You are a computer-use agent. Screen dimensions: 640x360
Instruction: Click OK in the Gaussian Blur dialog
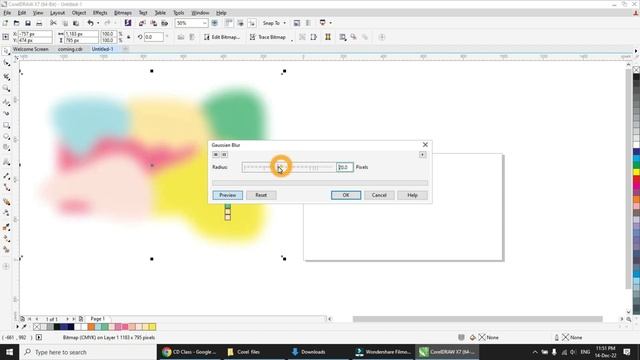(346, 195)
